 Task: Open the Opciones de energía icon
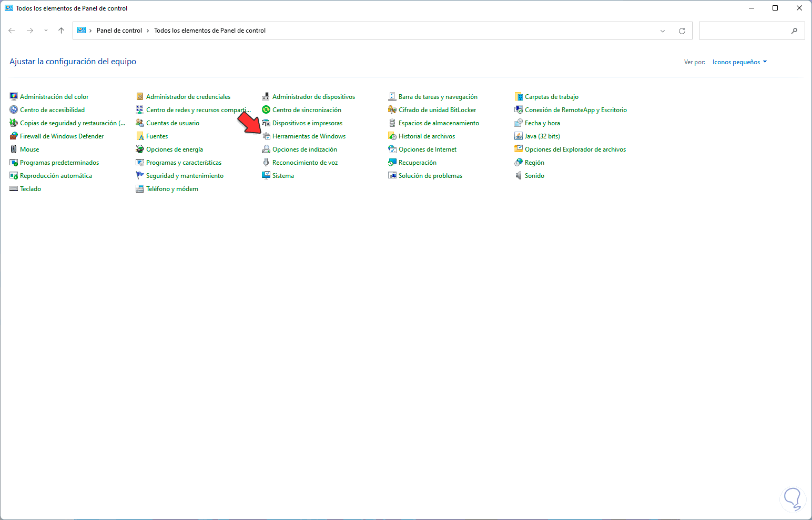coord(140,149)
